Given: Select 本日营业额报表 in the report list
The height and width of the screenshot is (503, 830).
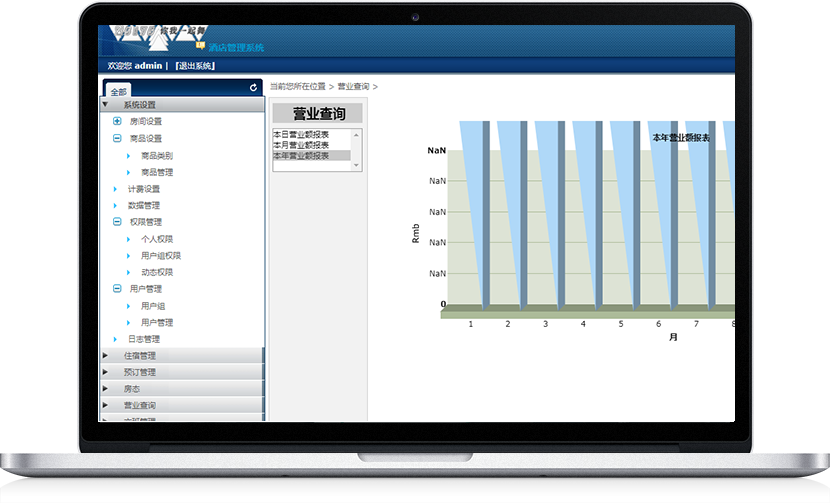Looking at the screenshot, I should click(301, 133).
